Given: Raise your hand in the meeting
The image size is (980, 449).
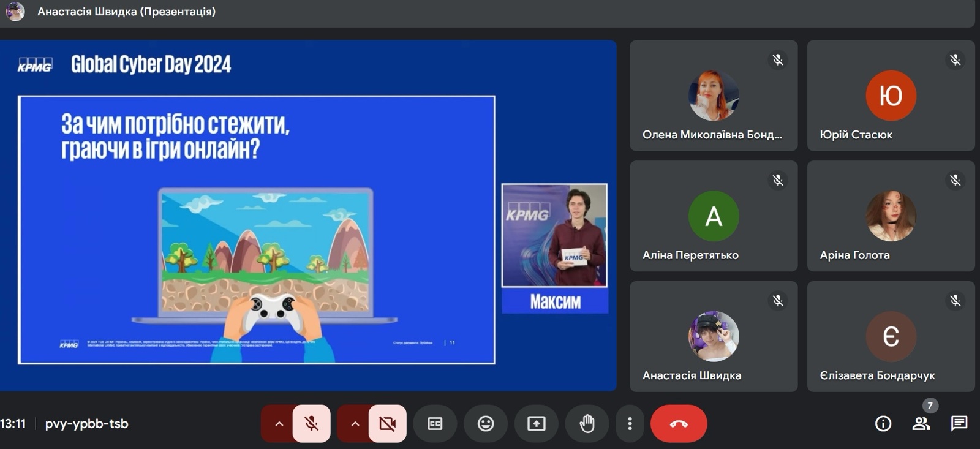Looking at the screenshot, I should click(587, 423).
